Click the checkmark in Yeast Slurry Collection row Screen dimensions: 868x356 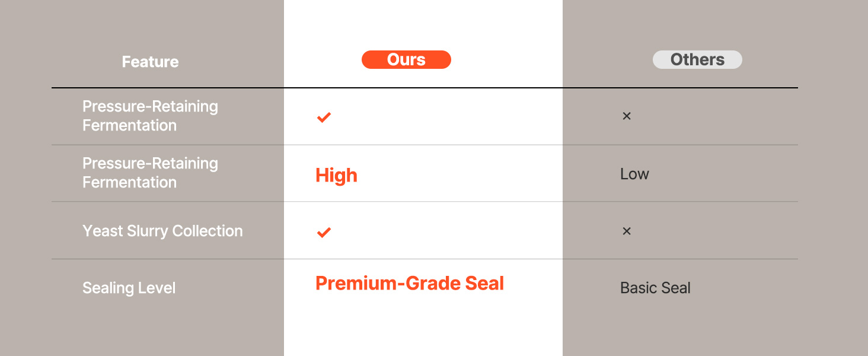pyautogui.click(x=323, y=232)
